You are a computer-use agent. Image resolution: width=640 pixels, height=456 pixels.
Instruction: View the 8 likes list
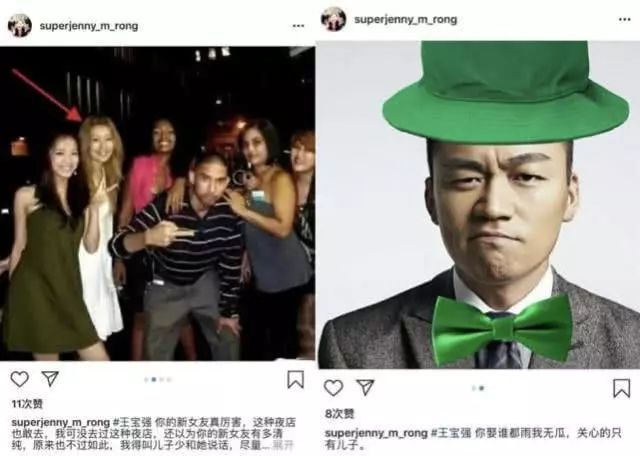pos(339,414)
